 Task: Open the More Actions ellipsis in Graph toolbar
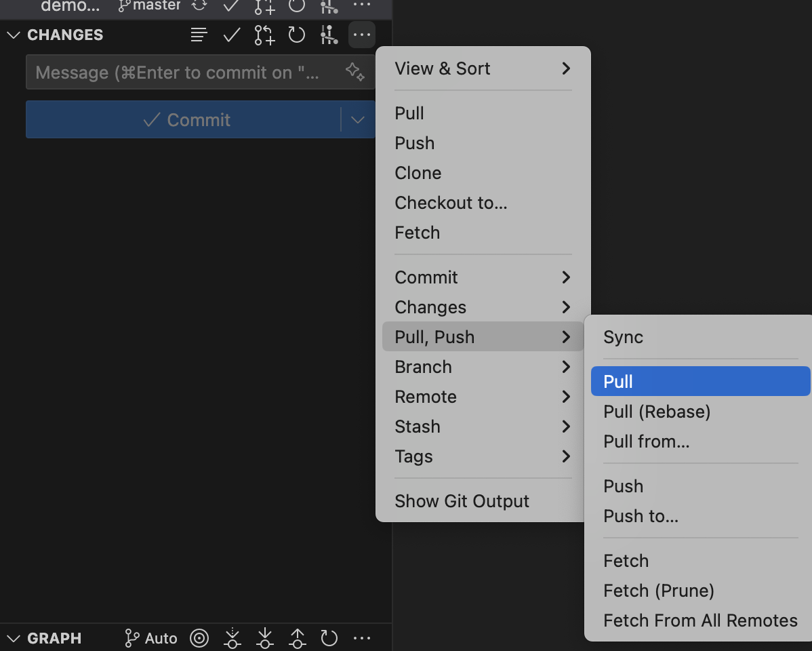(x=362, y=637)
